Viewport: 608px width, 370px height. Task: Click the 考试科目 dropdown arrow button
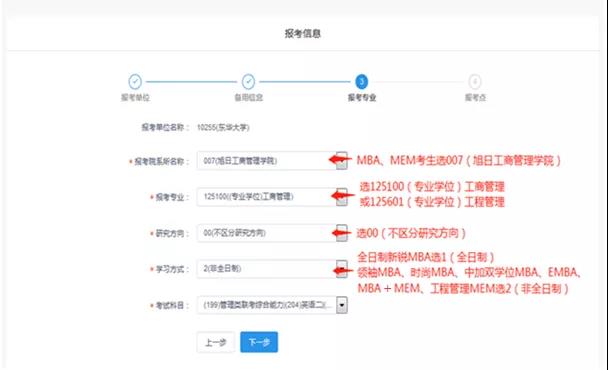342,305
